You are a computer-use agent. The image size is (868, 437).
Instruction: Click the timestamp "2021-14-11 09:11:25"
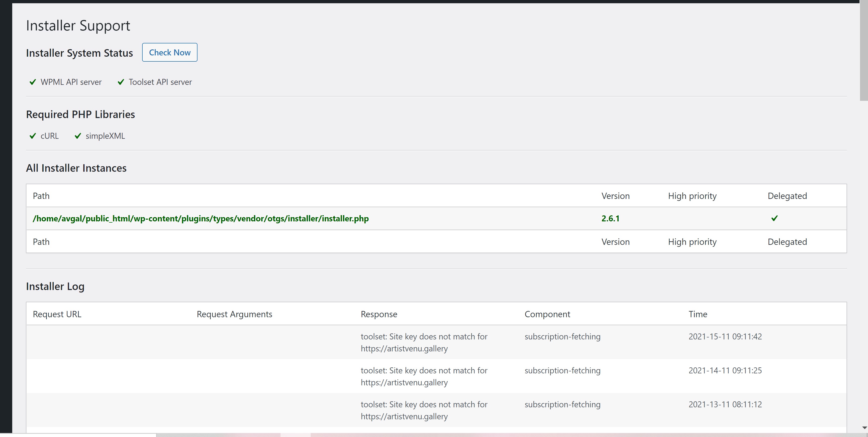click(x=725, y=371)
